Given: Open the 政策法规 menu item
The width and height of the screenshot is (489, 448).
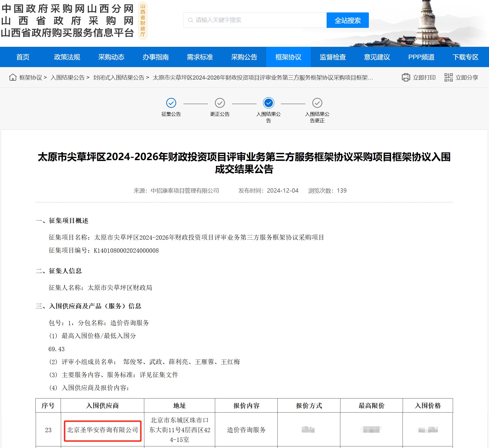Looking at the screenshot, I should click(67, 57).
